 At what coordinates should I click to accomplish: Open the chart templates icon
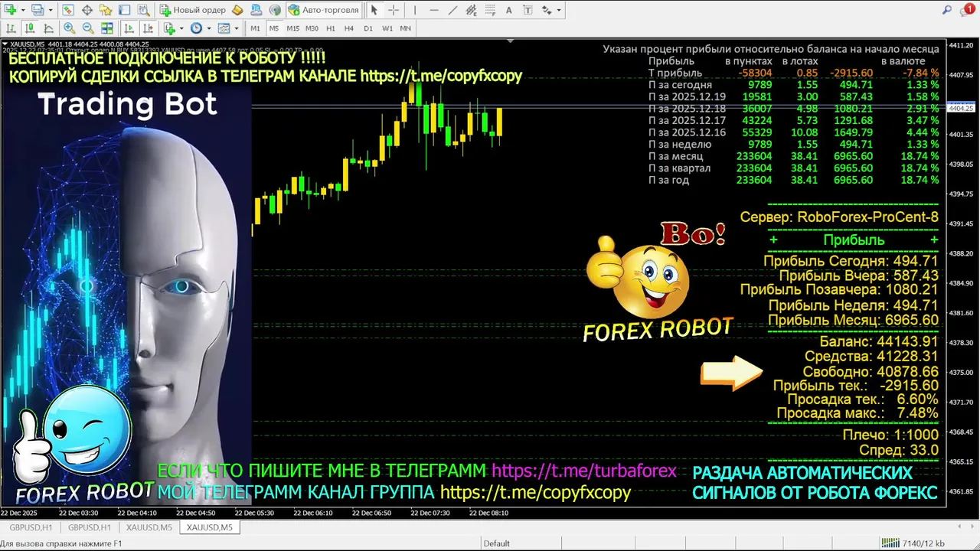(x=224, y=28)
